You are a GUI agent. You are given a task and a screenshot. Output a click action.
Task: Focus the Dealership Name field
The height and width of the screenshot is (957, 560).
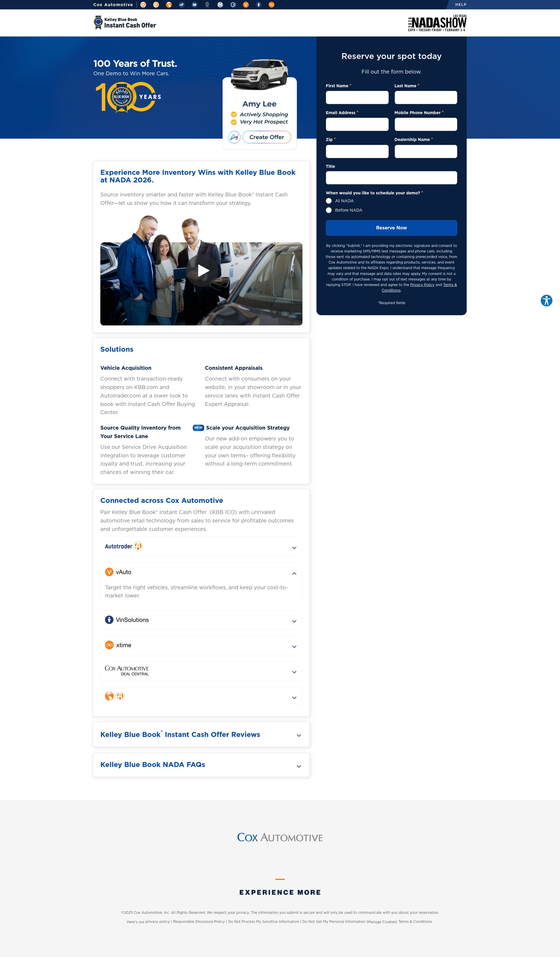426,151
